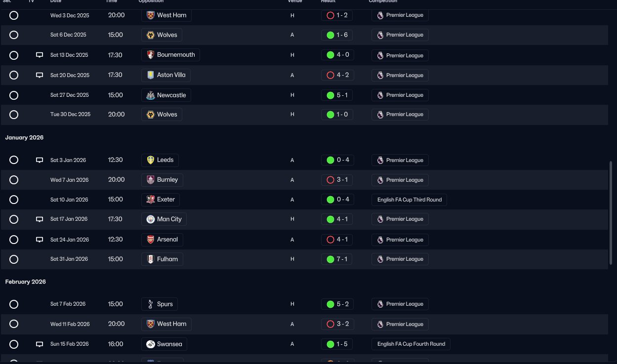
Task: Open English FA Cup Fourth Round competition
Action: click(411, 344)
